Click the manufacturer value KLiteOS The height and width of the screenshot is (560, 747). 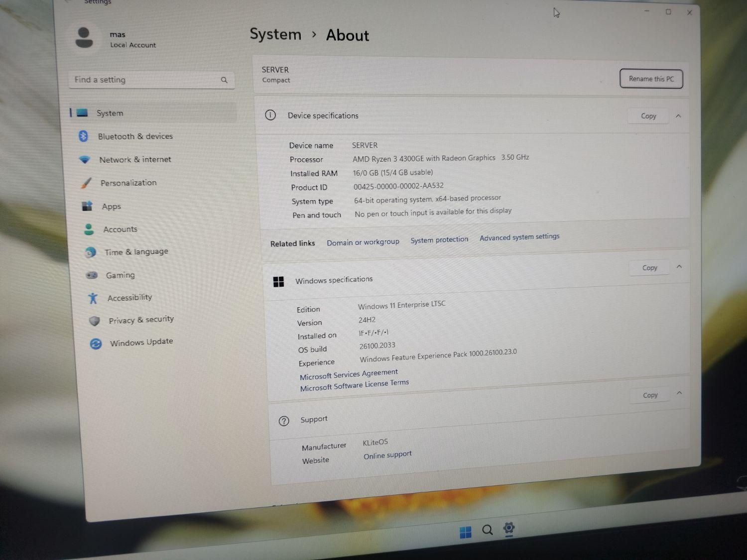(x=375, y=442)
